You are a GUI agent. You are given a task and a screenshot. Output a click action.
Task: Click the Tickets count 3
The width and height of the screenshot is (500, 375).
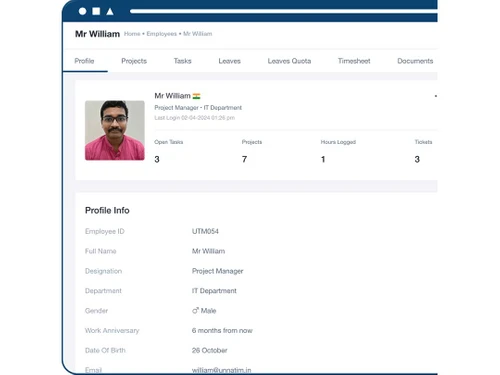click(x=417, y=159)
